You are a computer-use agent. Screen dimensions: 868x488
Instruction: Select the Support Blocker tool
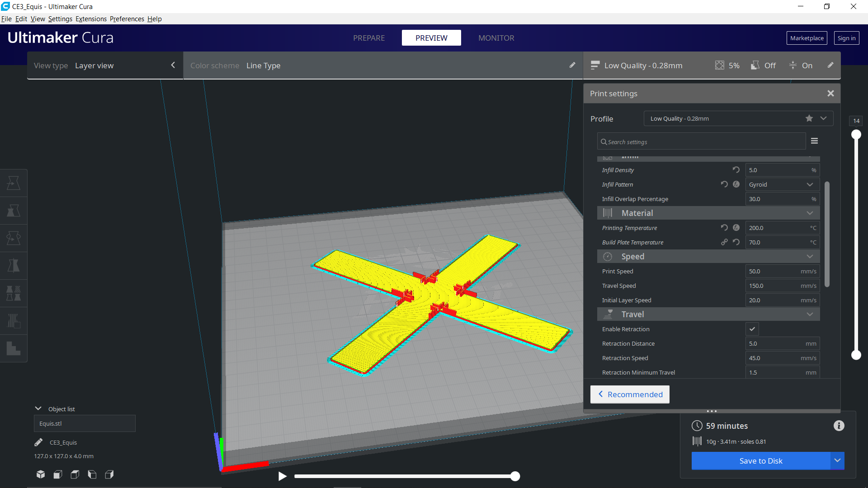pyautogui.click(x=14, y=321)
